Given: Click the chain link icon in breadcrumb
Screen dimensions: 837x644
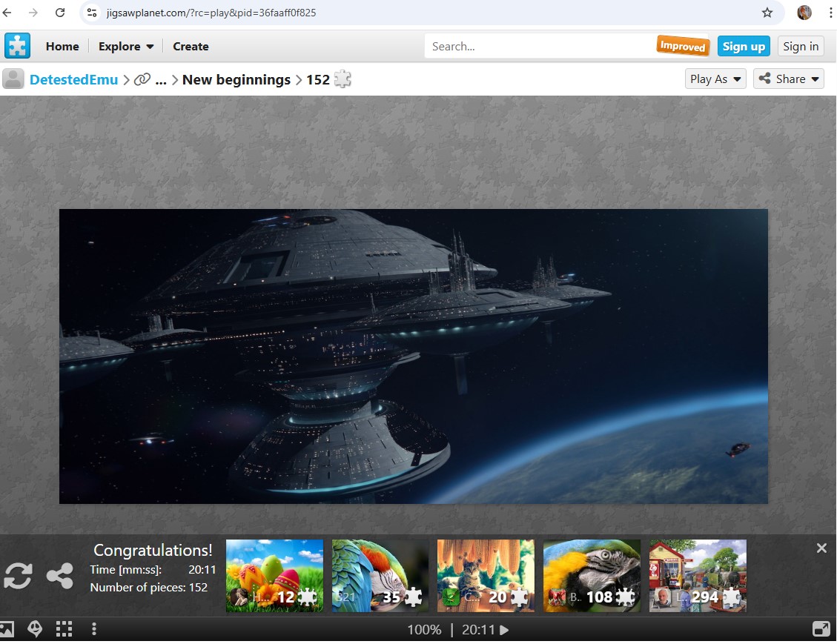Looking at the screenshot, I should (142, 79).
